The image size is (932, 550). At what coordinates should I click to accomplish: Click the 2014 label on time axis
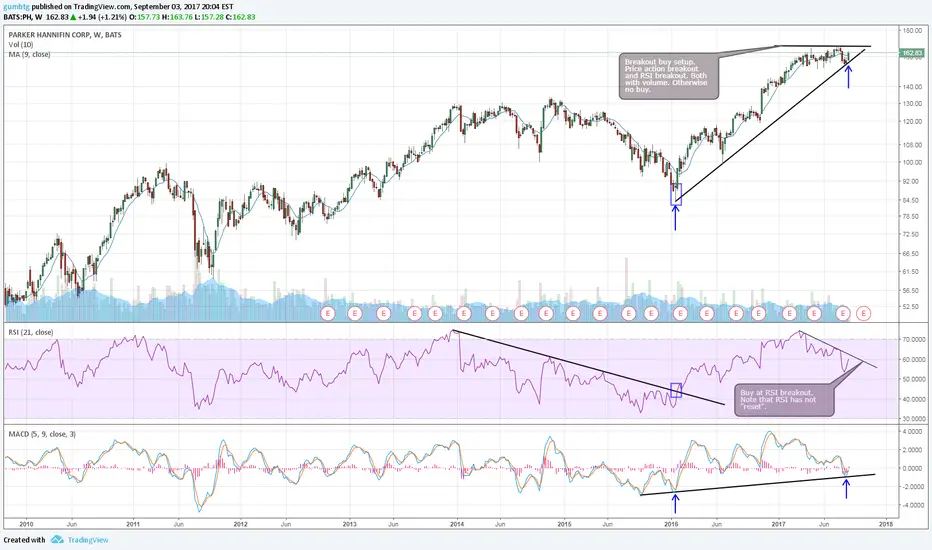pyautogui.click(x=456, y=524)
